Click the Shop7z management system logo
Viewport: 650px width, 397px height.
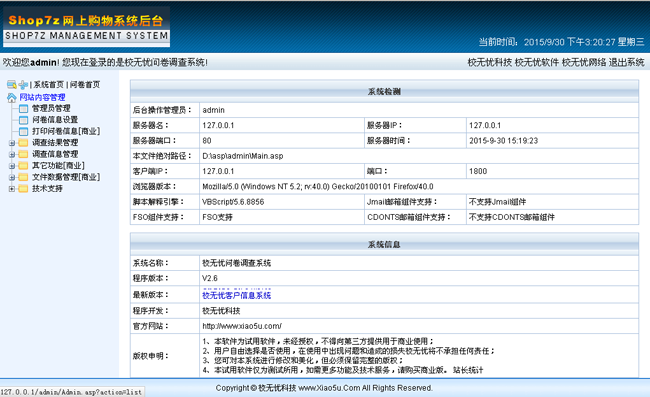click(x=86, y=27)
